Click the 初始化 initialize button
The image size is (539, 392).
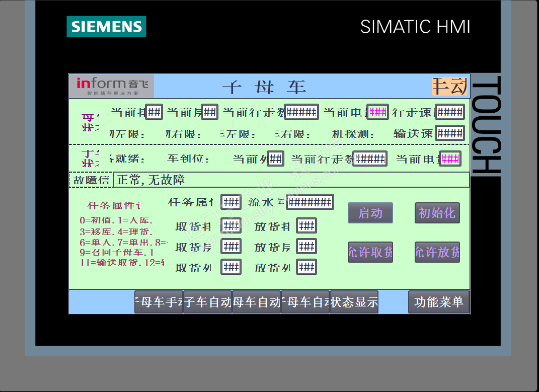pyautogui.click(x=437, y=213)
